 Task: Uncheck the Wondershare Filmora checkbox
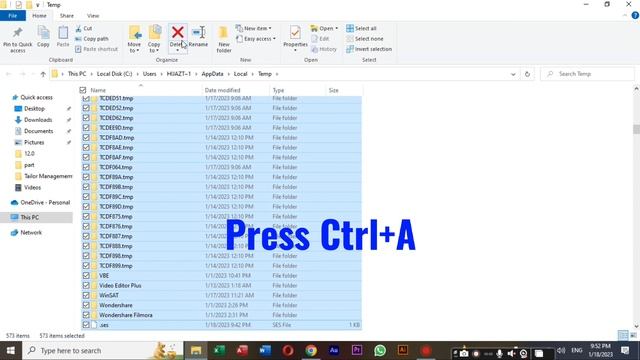point(86,315)
